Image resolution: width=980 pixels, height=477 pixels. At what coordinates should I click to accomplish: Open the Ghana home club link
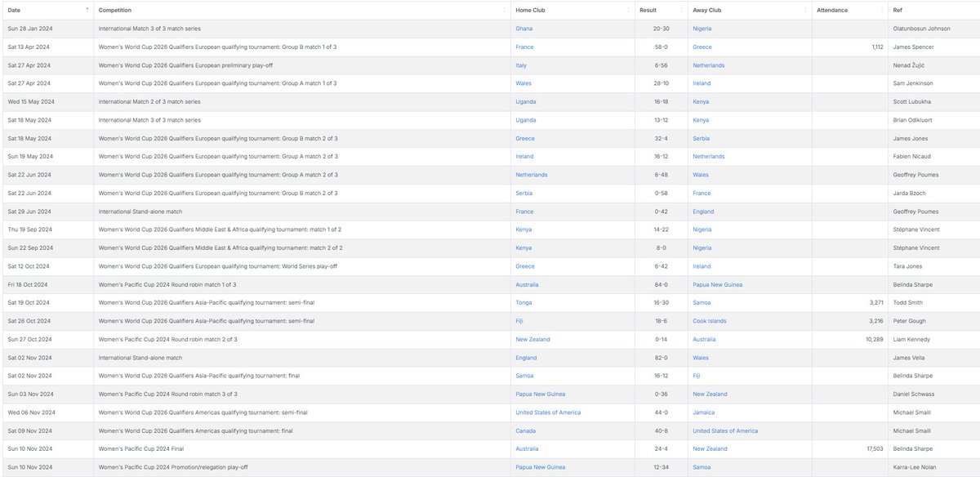pyautogui.click(x=523, y=29)
